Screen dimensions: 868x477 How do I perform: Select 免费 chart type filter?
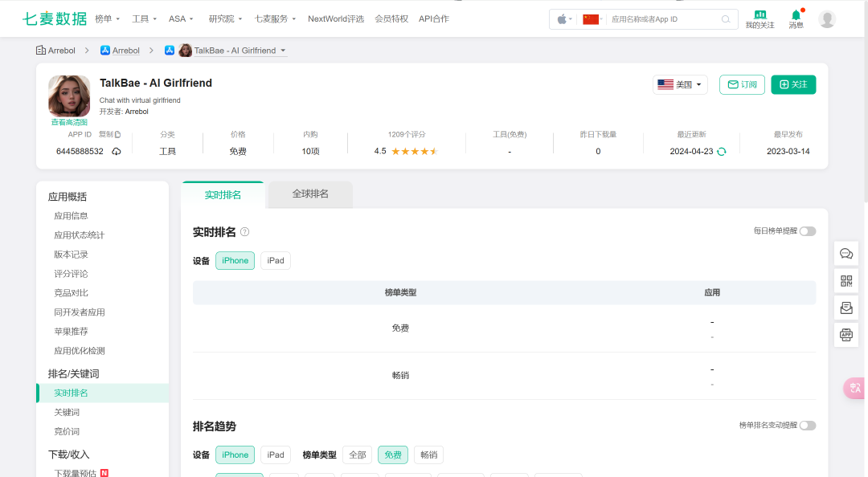[393, 455]
